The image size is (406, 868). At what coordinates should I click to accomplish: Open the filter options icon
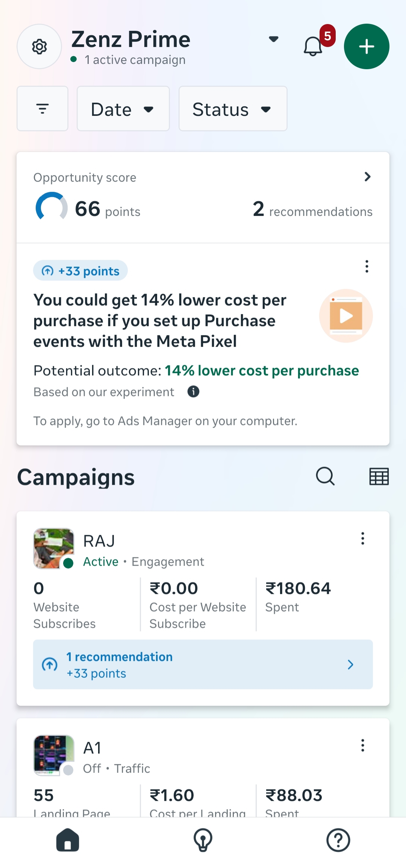click(x=42, y=109)
